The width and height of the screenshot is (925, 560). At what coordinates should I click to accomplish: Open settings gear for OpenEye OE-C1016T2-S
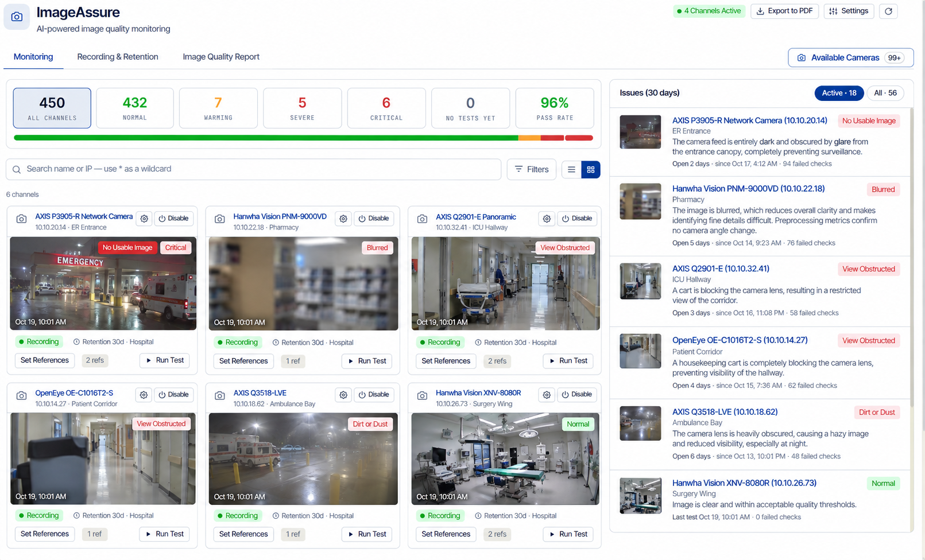144,395
